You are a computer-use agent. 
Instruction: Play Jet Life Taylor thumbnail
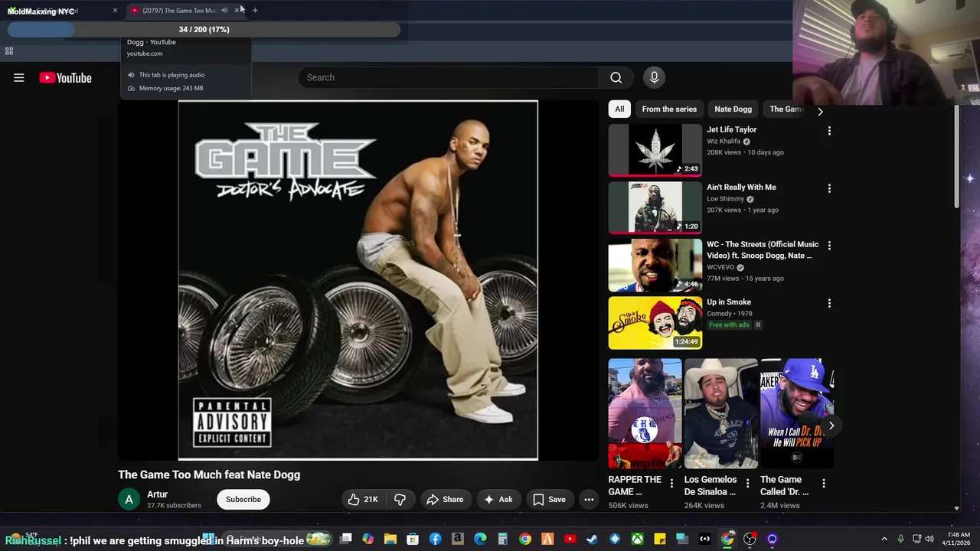pos(655,150)
